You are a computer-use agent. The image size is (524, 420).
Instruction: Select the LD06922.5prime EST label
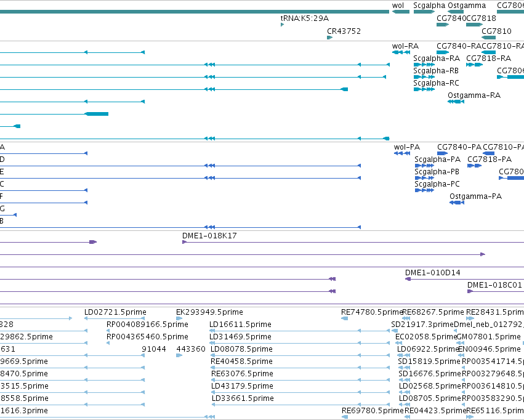click(x=427, y=350)
